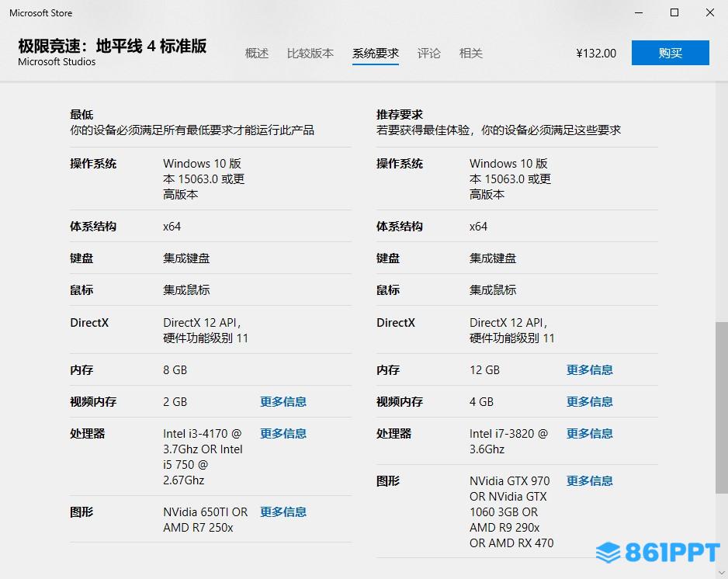
Task: Open the 概述 tab
Action: click(x=257, y=53)
